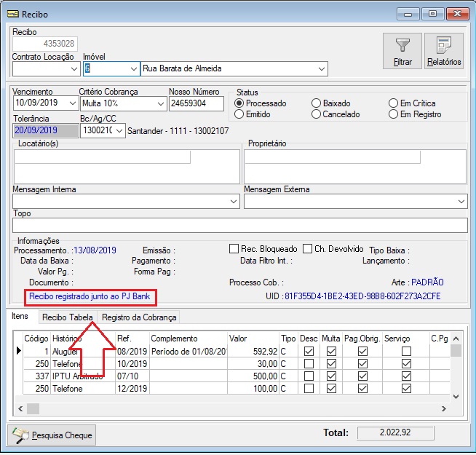
Task: Click the Complemento column header
Action: pos(189,339)
